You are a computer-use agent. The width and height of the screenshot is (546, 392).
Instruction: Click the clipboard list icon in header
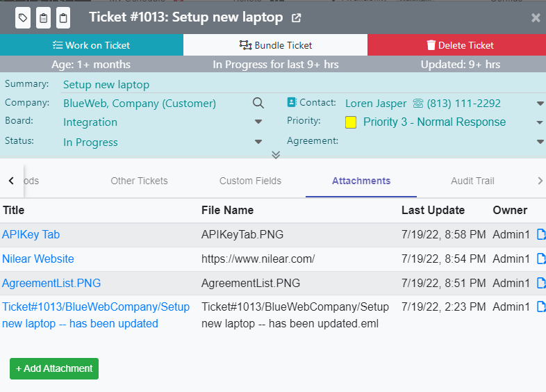(44, 18)
